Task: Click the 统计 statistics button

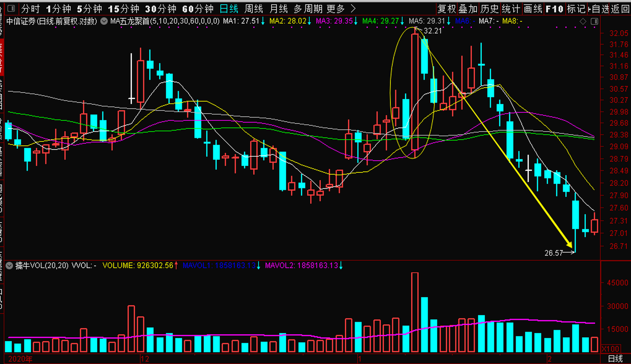Action: pyautogui.click(x=511, y=9)
